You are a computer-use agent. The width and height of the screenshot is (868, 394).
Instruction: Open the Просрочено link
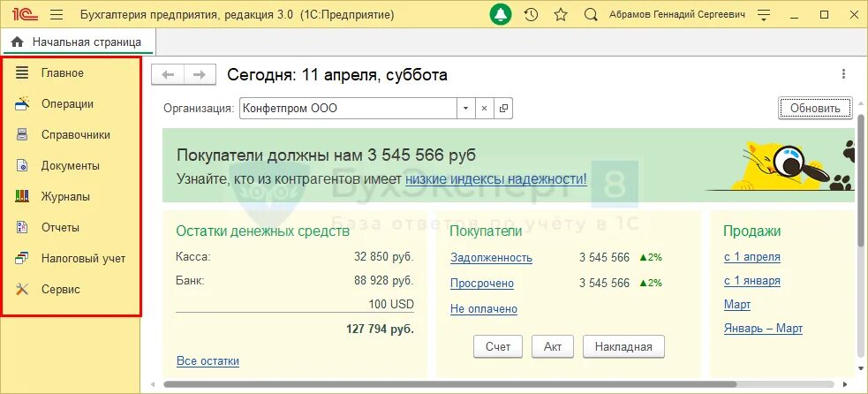click(482, 284)
